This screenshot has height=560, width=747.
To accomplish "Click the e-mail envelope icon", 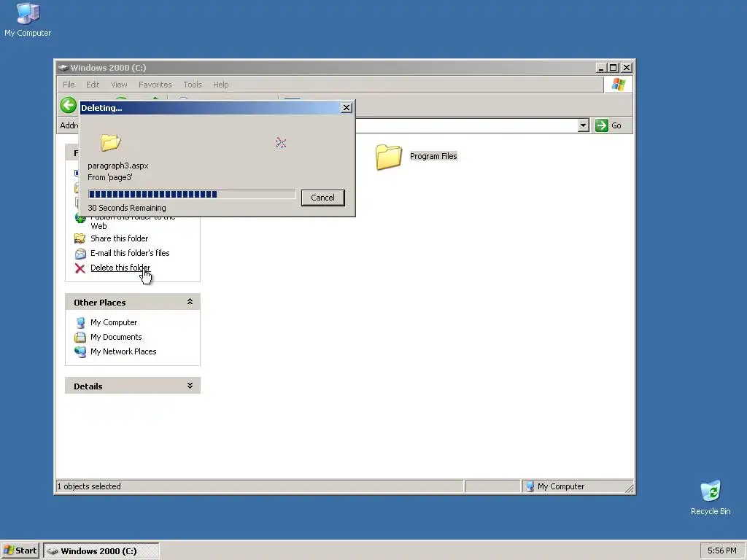I will click(80, 253).
